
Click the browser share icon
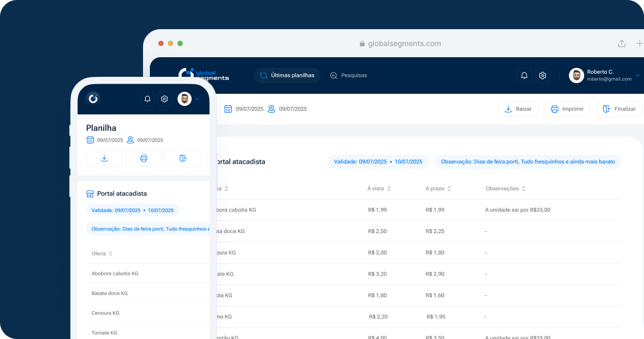[622, 44]
